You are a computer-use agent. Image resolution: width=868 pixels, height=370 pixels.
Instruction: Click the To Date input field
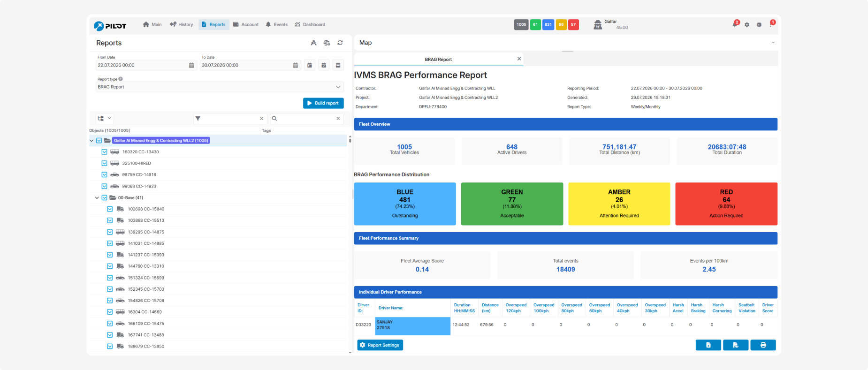245,65
